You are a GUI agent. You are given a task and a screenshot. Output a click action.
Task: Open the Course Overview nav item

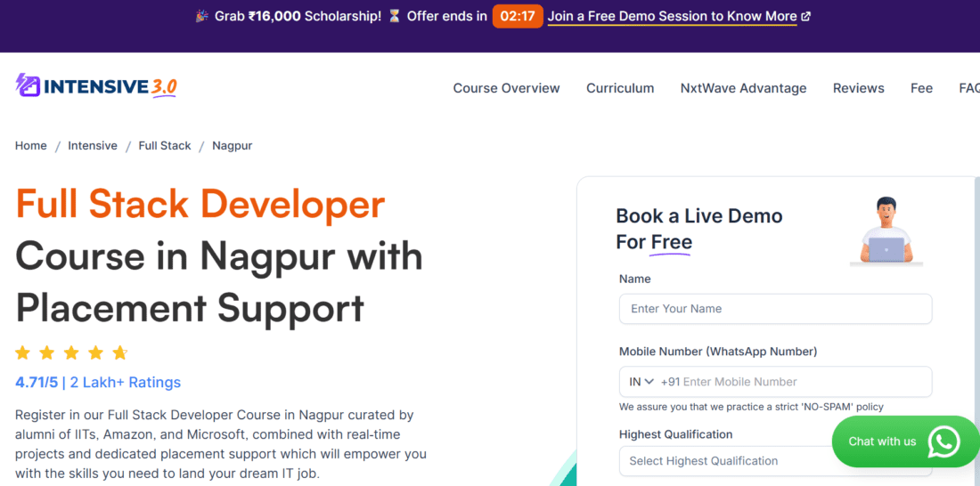[506, 88]
